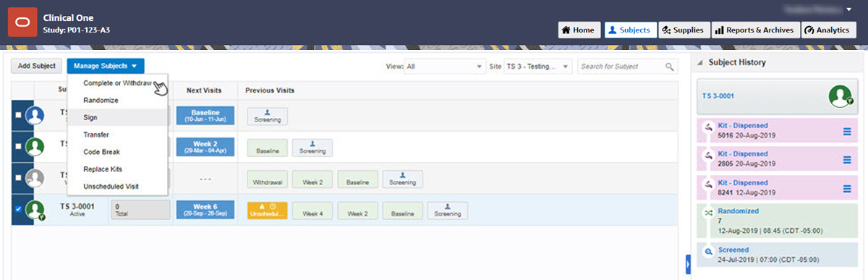Collapse the Subject History header triangle
This screenshot has width=868, height=280.
pyautogui.click(x=699, y=63)
